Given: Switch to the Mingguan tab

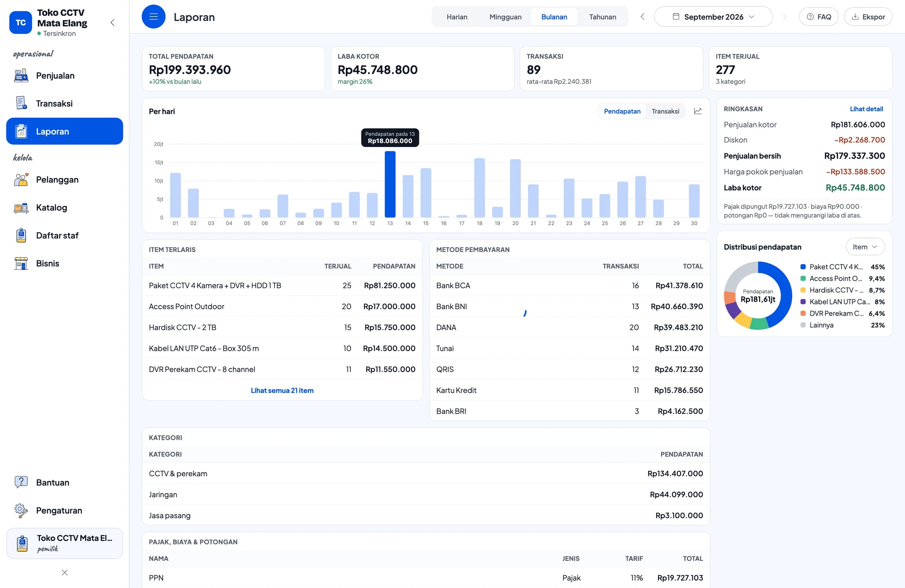Looking at the screenshot, I should coord(505,17).
